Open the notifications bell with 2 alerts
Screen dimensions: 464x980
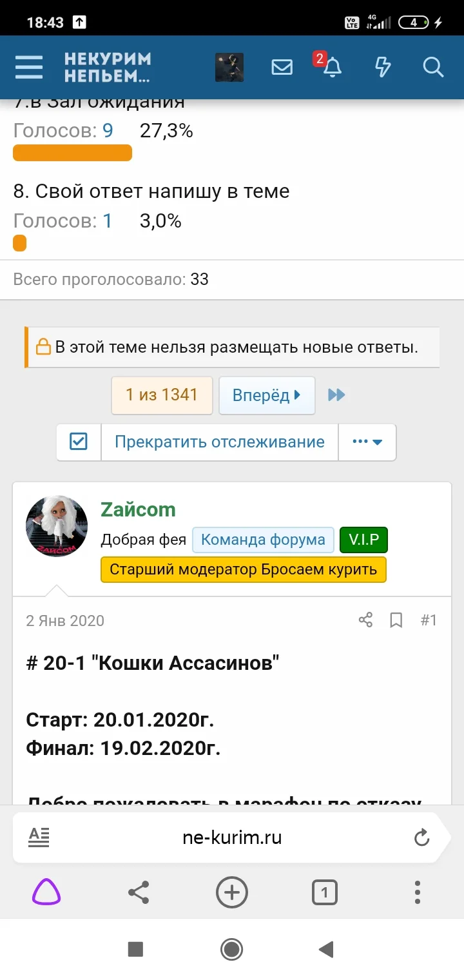[332, 67]
